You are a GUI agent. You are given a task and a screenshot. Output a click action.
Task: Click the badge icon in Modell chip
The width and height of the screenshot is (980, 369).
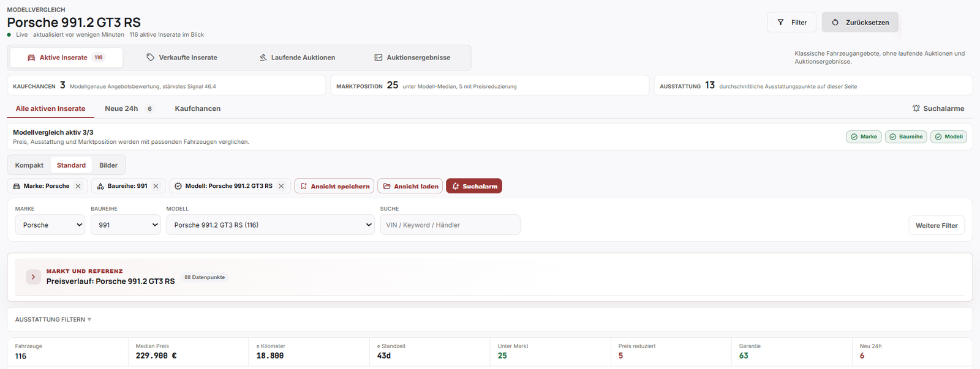point(178,186)
